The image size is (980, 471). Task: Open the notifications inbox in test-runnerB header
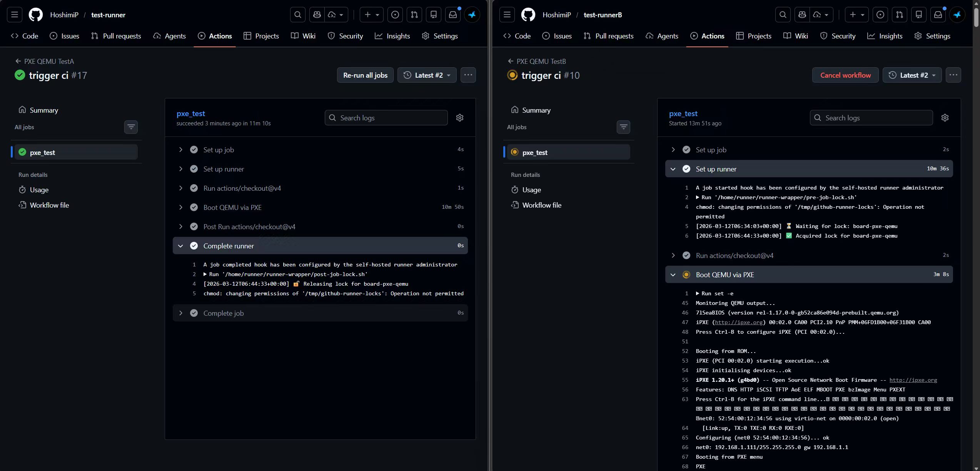tap(938, 15)
